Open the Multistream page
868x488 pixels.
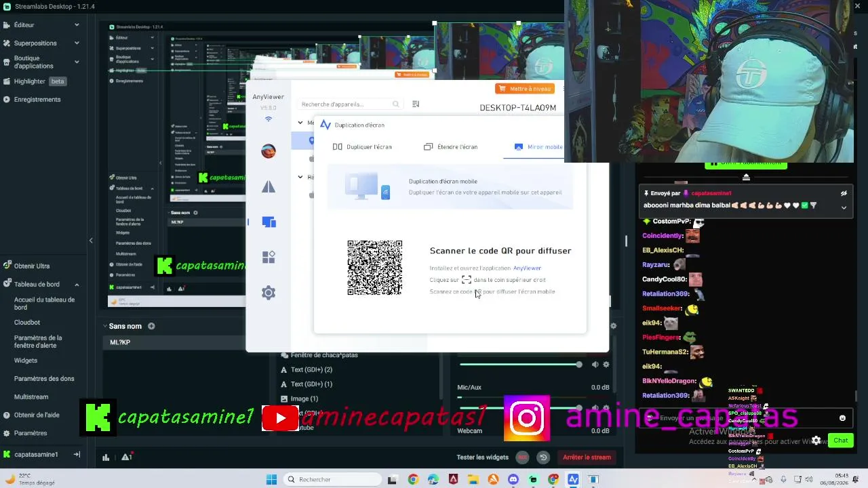31,397
